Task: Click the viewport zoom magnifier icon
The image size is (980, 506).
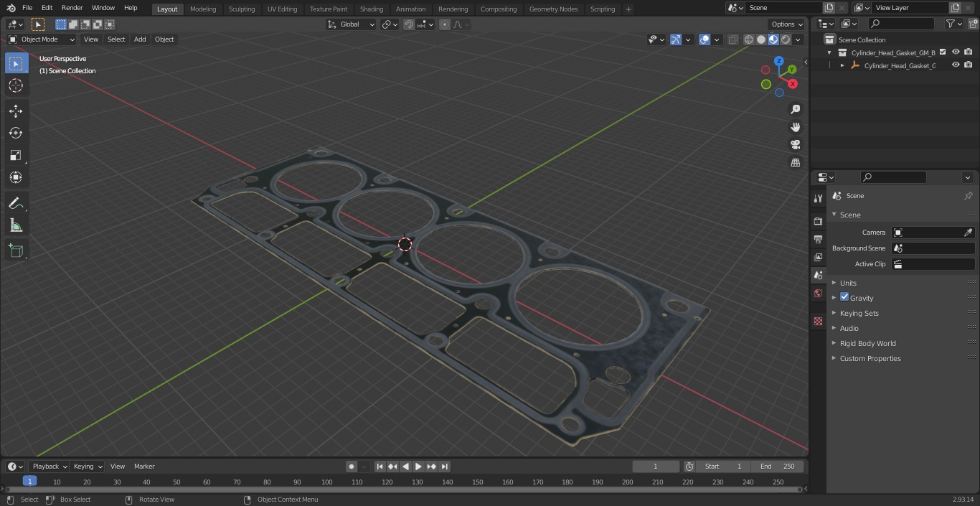Action: [x=795, y=109]
